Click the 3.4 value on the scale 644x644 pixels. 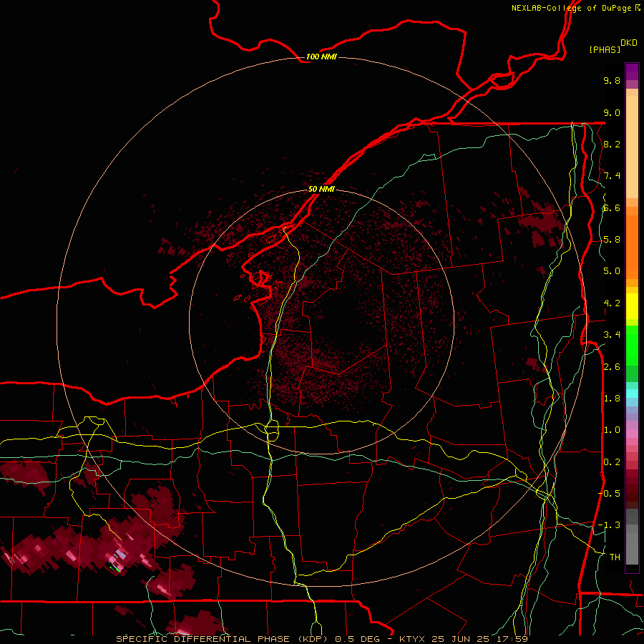point(612,335)
